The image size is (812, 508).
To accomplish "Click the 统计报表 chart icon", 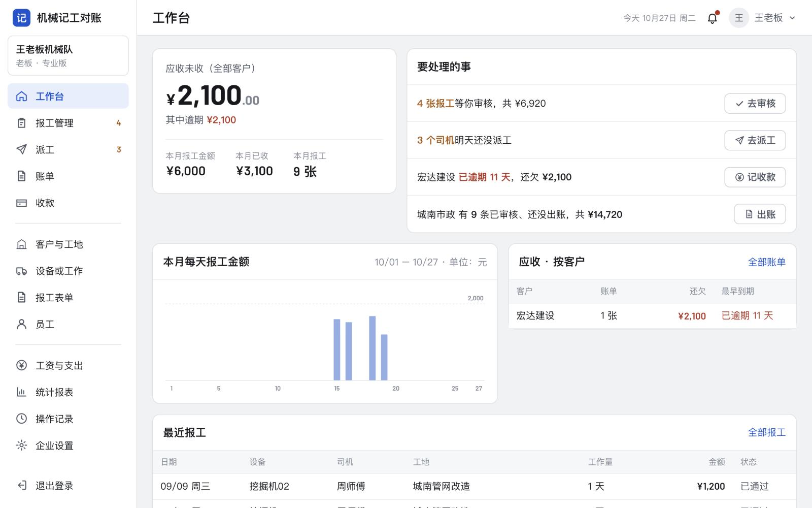I will point(21,392).
